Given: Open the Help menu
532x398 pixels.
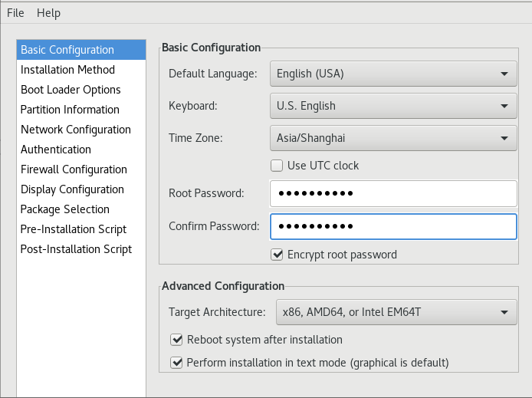Looking at the screenshot, I should point(48,13).
